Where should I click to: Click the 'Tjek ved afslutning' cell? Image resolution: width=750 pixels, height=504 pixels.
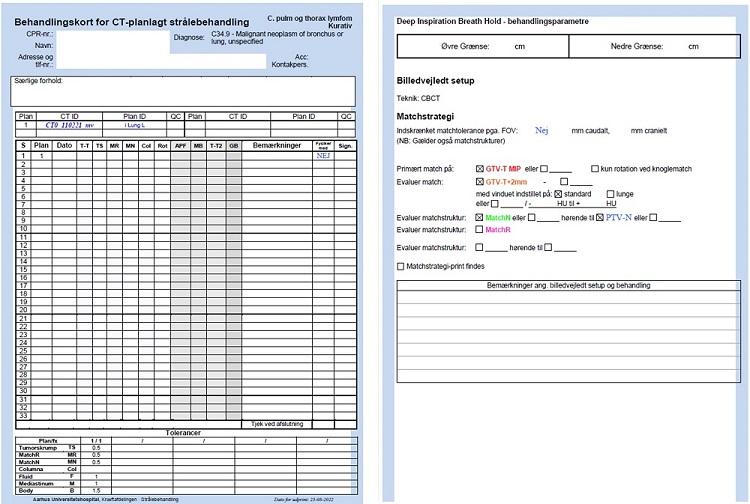[277, 424]
